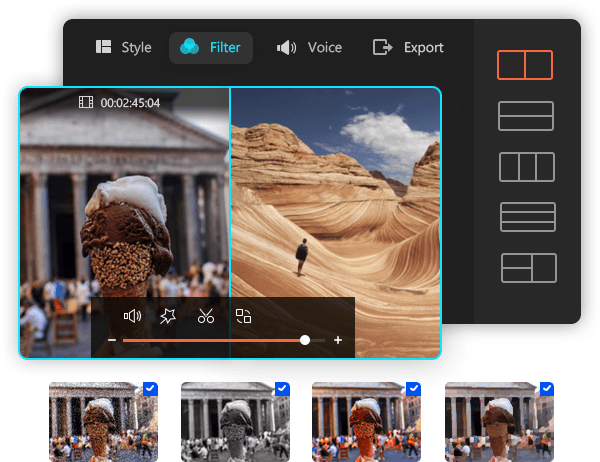The image size is (600, 462).
Task: Switch to the Filter tab
Action: point(211,47)
